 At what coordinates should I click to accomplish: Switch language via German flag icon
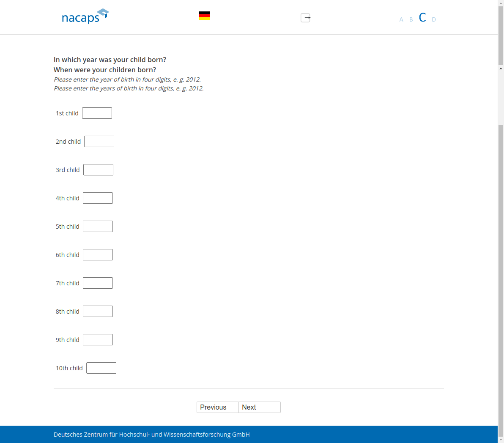pos(204,16)
